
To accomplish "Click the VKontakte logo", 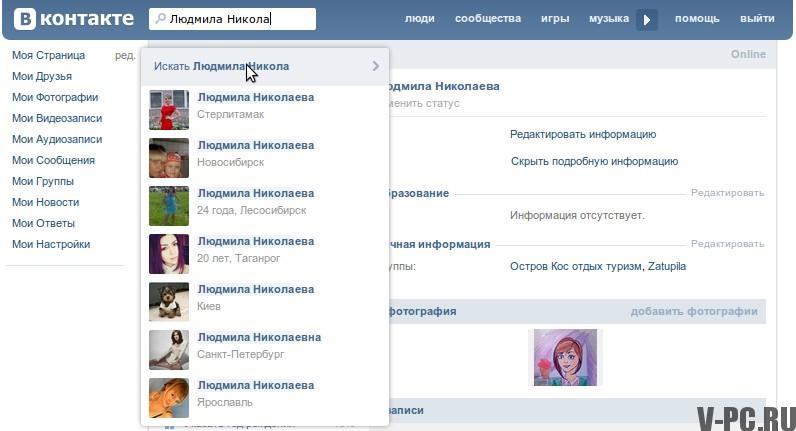I will coord(74,19).
